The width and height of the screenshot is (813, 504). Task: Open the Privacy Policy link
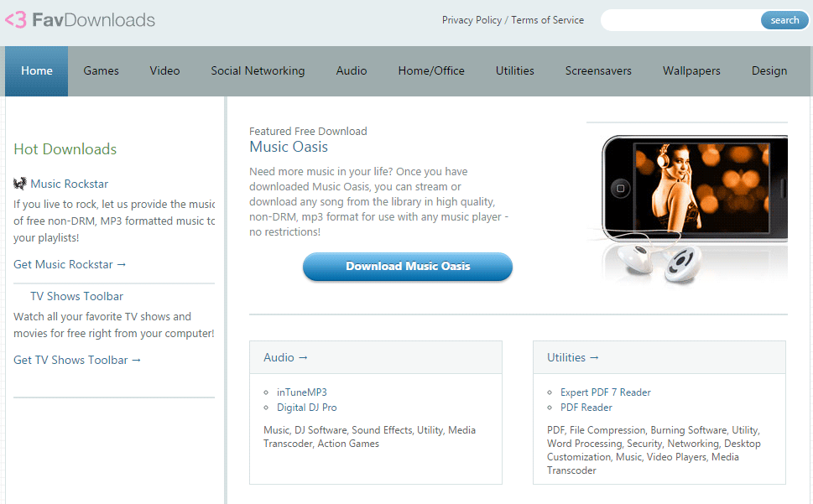pyautogui.click(x=472, y=20)
